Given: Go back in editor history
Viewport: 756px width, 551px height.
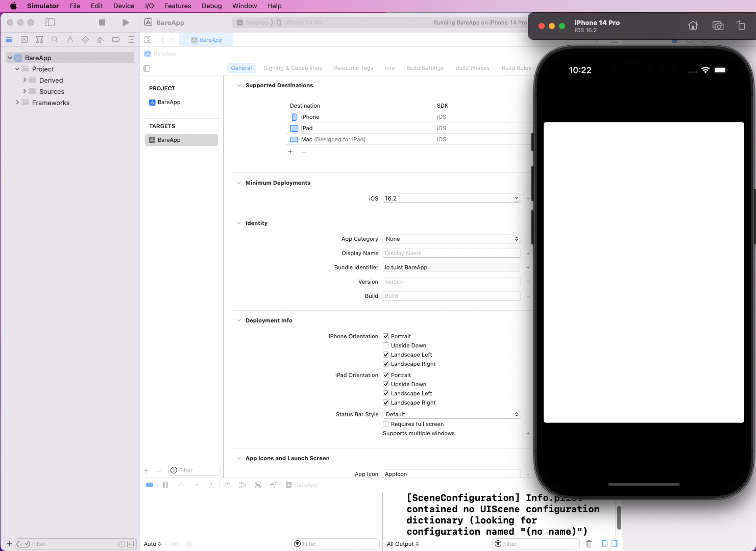Looking at the screenshot, I should (x=162, y=40).
